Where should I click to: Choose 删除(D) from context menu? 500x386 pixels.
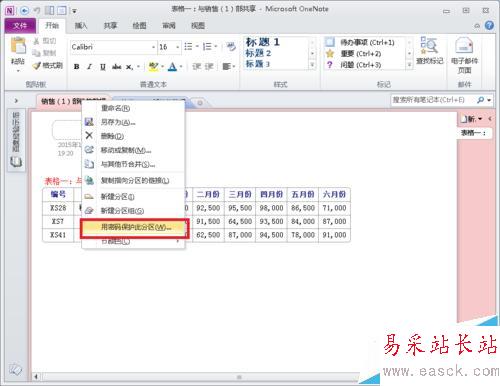(133, 136)
